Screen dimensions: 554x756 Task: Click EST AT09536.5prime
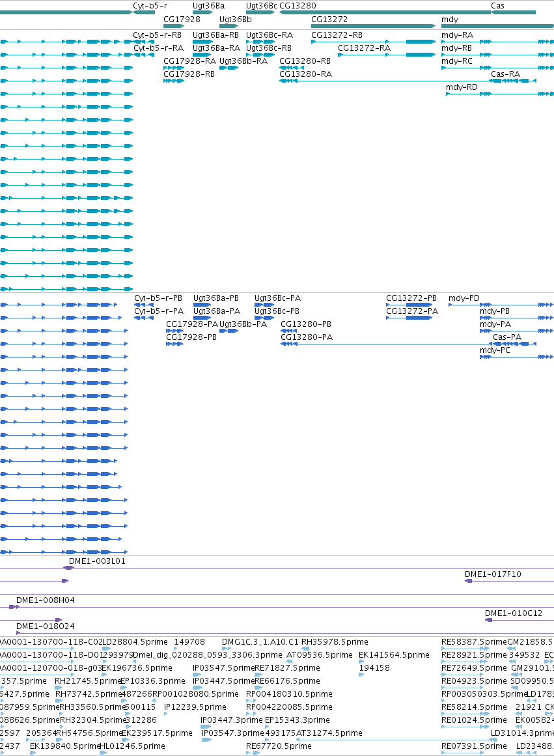click(x=319, y=656)
